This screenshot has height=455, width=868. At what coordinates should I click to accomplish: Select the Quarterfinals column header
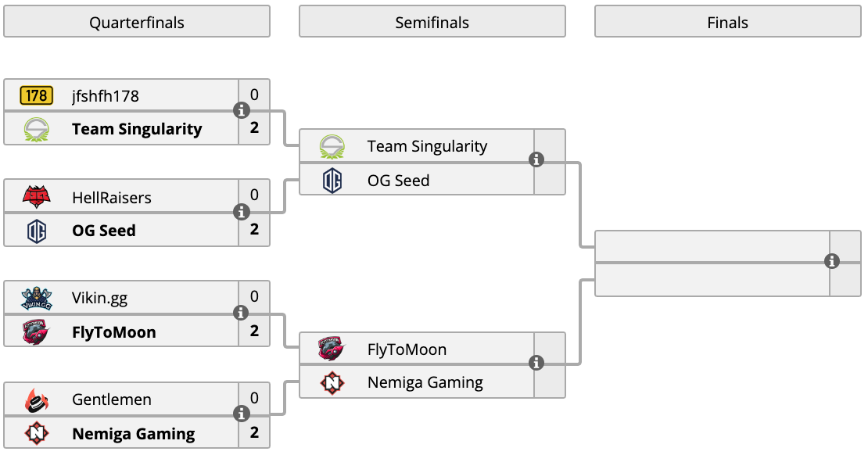point(137,22)
